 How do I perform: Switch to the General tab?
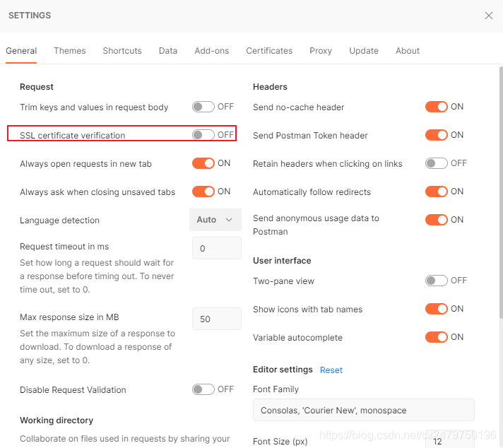pos(21,51)
